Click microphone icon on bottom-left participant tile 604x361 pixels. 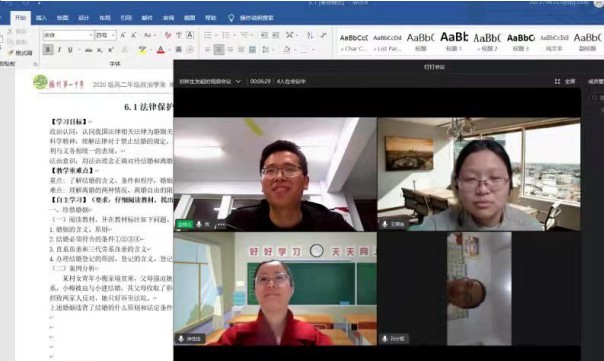point(181,339)
